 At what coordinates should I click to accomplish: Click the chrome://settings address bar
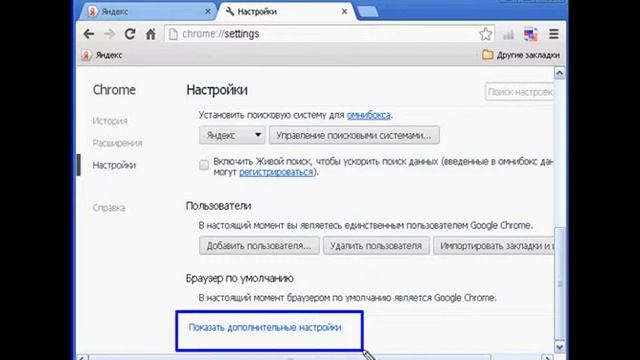(329, 34)
